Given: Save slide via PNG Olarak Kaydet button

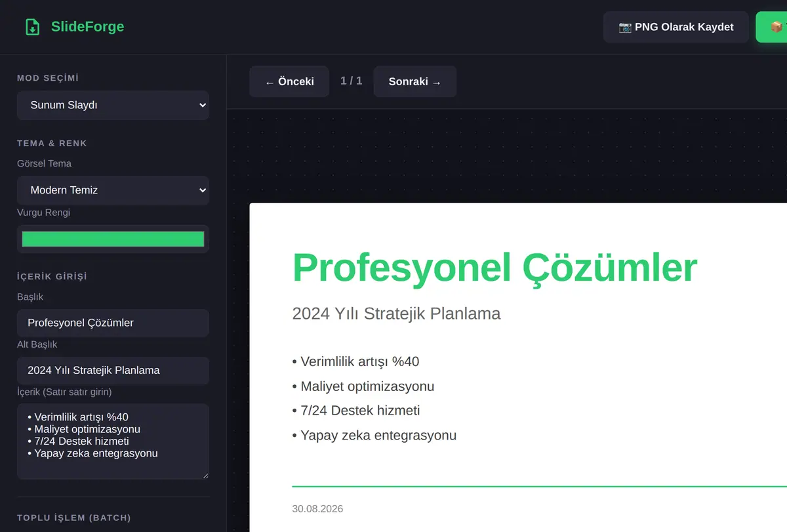Looking at the screenshot, I should click(676, 27).
